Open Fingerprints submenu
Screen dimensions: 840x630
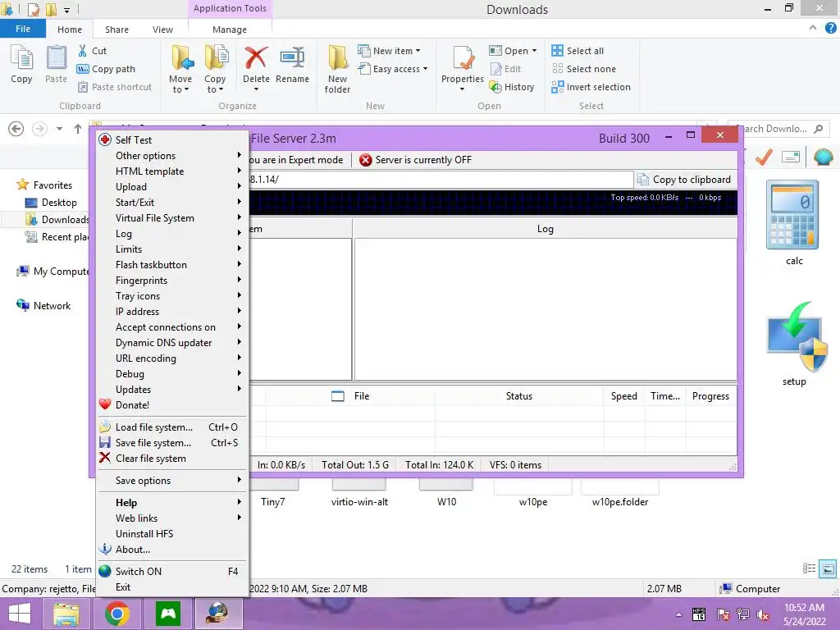tap(171, 281)
